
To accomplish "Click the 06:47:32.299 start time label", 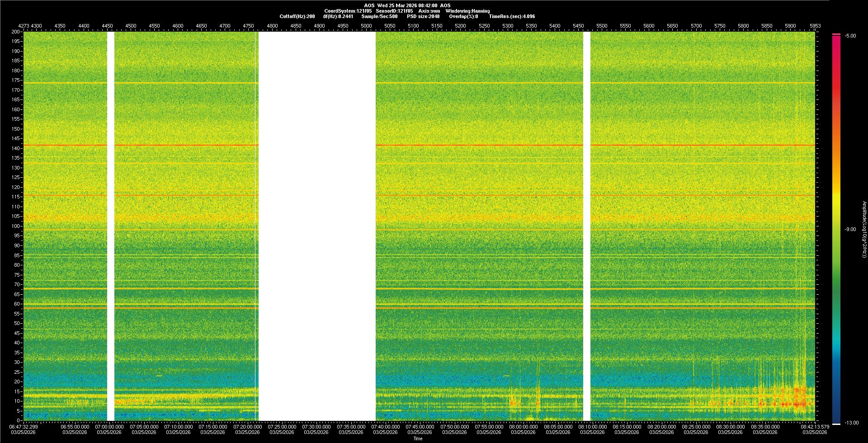I will click(x=24, y=427).
